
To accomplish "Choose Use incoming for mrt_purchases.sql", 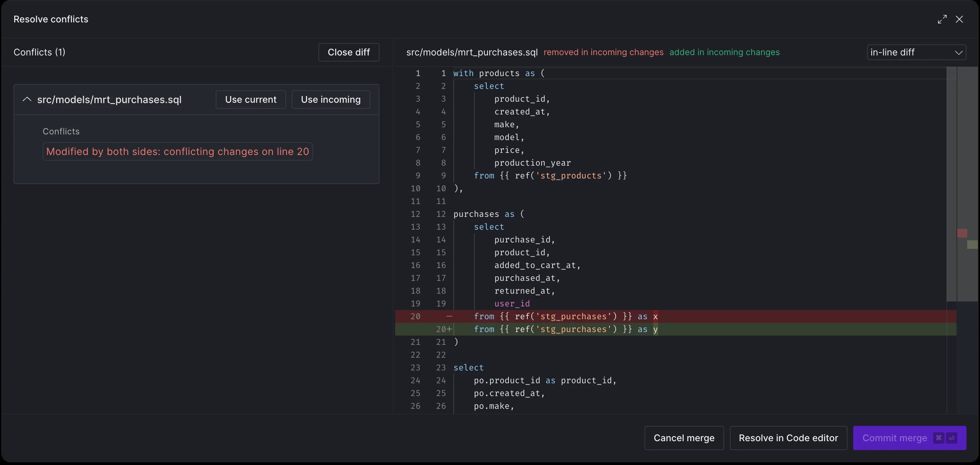I will point(330,99).
